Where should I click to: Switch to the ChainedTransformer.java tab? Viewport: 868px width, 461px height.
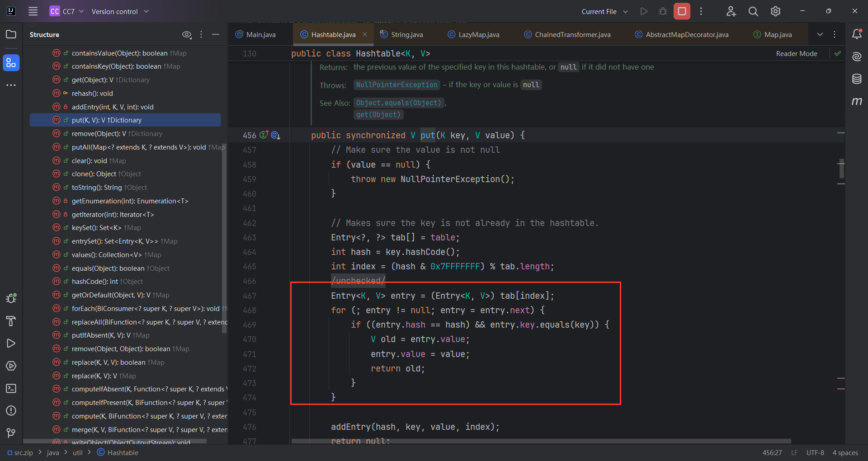pos(567,34)
